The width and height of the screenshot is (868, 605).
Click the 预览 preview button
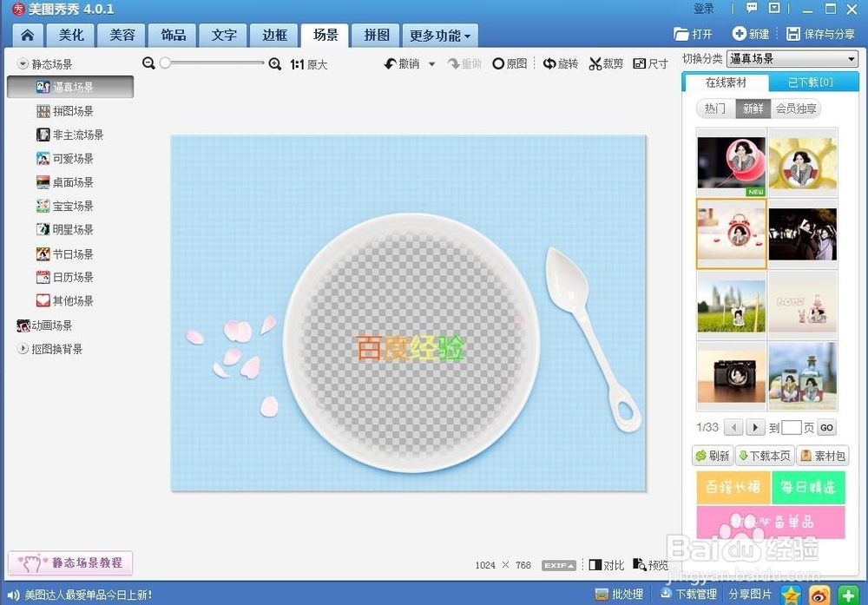650,565
